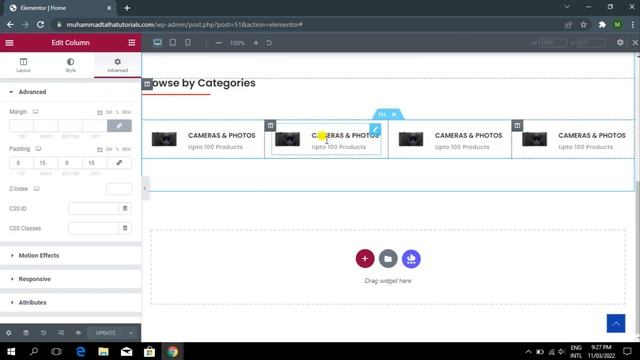Click the CSS Classes input field
Image resolution: width=640 pixels, height=360 pixels.
click(93, 228)
